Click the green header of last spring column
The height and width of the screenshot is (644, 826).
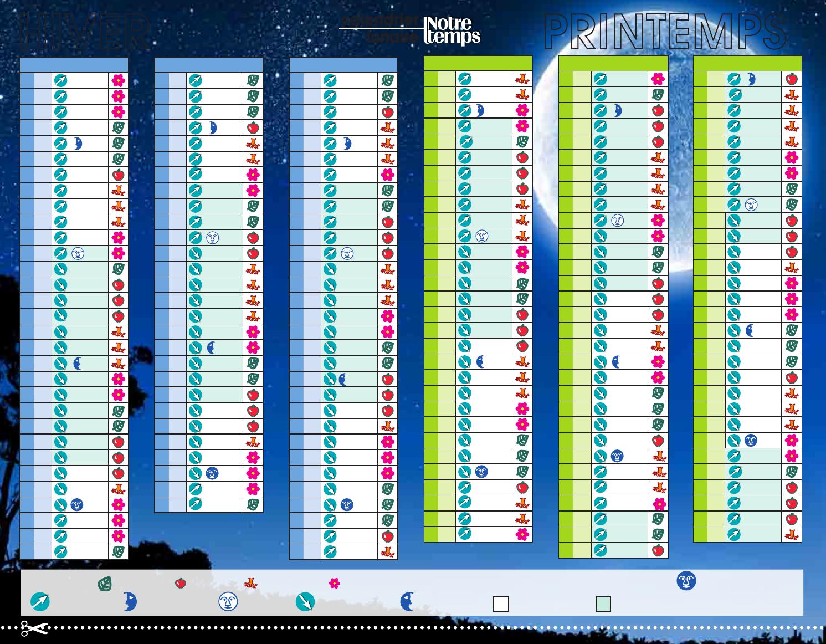click(747, 63)
